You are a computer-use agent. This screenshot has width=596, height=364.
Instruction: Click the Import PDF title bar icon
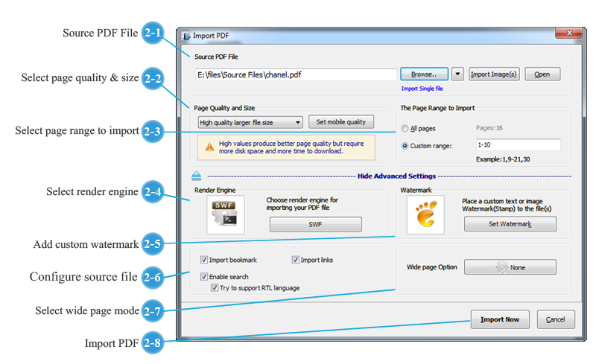click(186, 35)
